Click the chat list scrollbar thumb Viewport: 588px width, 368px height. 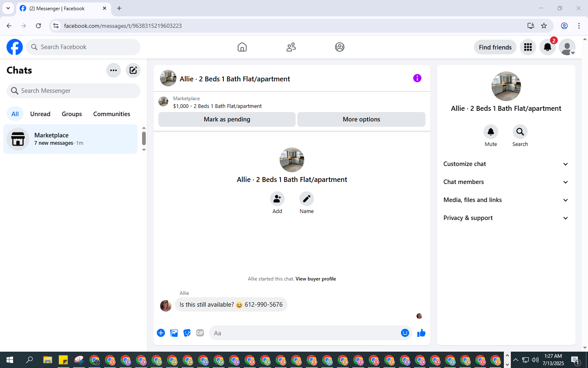click(x=144, y=138)
